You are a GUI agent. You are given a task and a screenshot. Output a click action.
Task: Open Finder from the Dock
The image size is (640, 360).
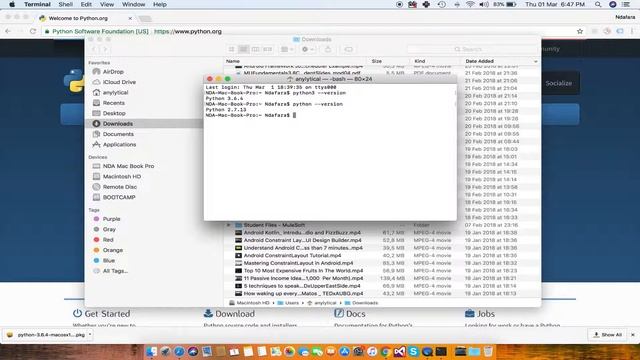pos(152,351)
